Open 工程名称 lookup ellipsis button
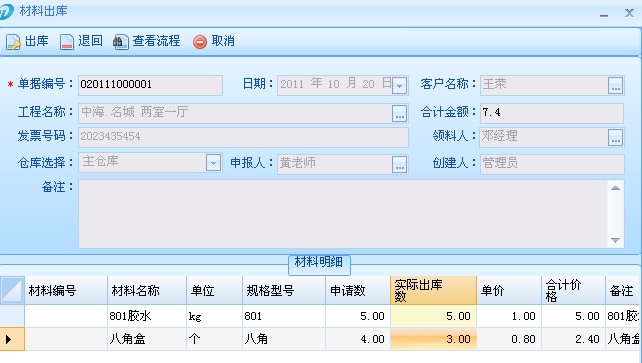The height and width of the screenshot is (363, 642). click(x=400, y=113)
